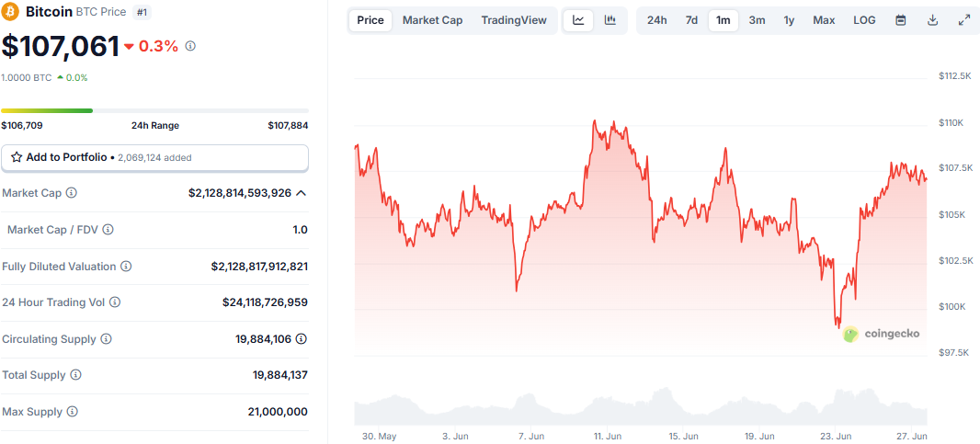Image resolution: width=980 pixels, height=444 pixels.
Task: Open info icon beside the Circulating Supply label
Action: 107,339
